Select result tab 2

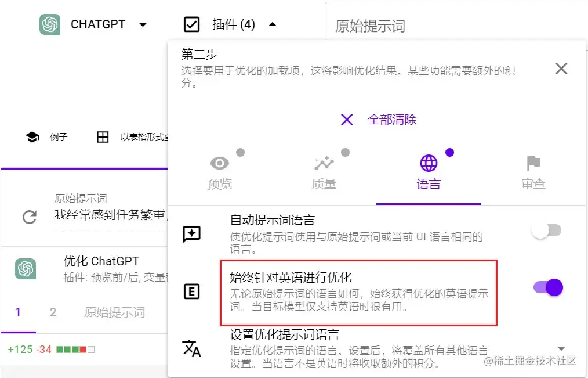click(53, 312)
